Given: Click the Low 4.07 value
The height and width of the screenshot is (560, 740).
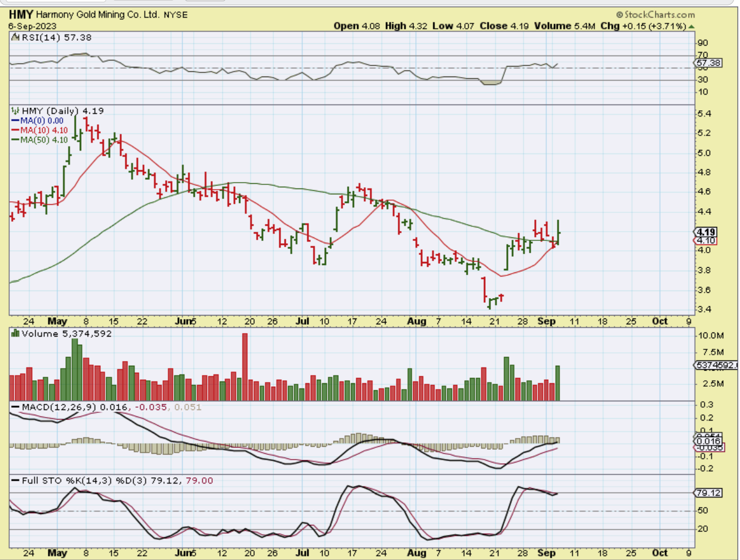Looking at the screenshot, I should [x=453, y=26].
